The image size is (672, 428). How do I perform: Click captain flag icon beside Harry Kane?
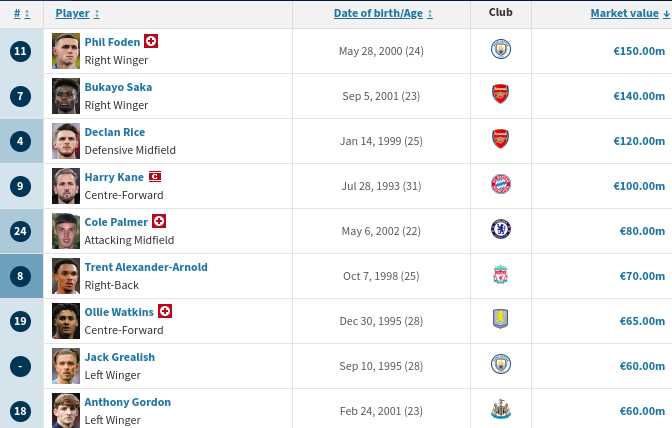[155, 177]
